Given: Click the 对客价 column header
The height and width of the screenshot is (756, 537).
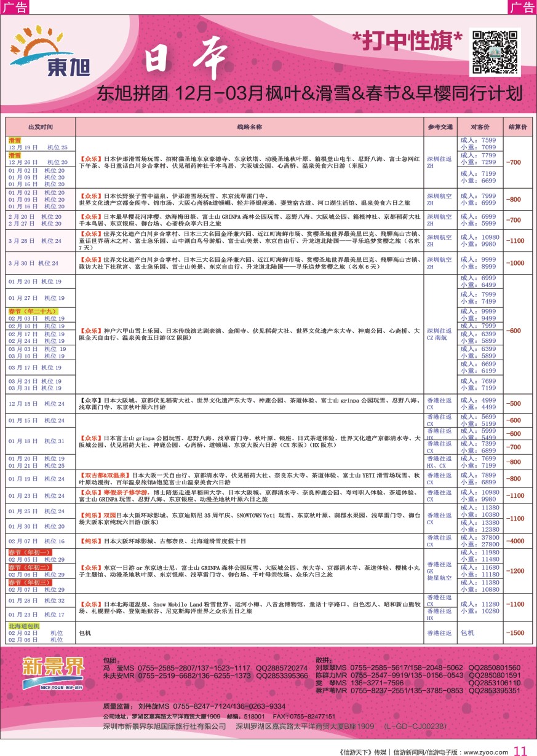Looking at the screenshot, I should [480, 127].
